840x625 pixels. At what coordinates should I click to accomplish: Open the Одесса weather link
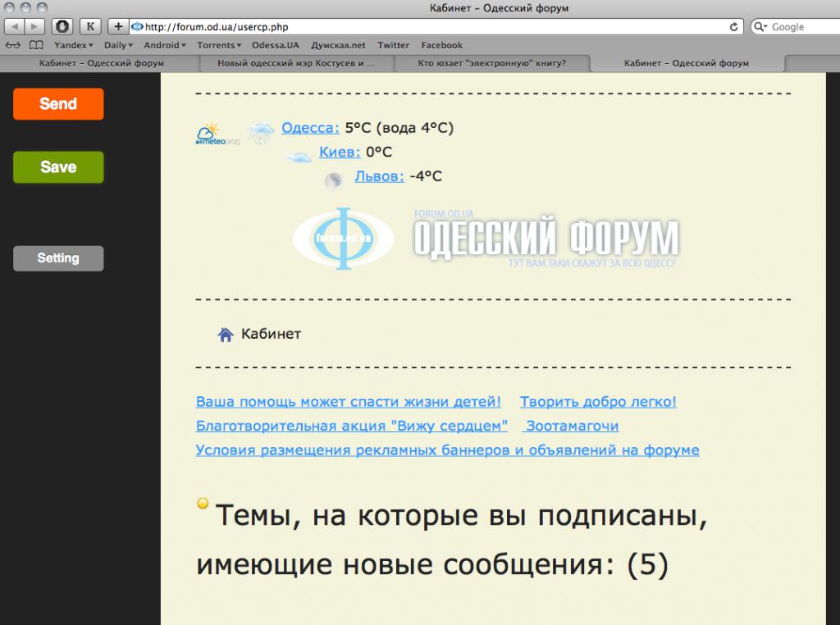pos(310,128)
